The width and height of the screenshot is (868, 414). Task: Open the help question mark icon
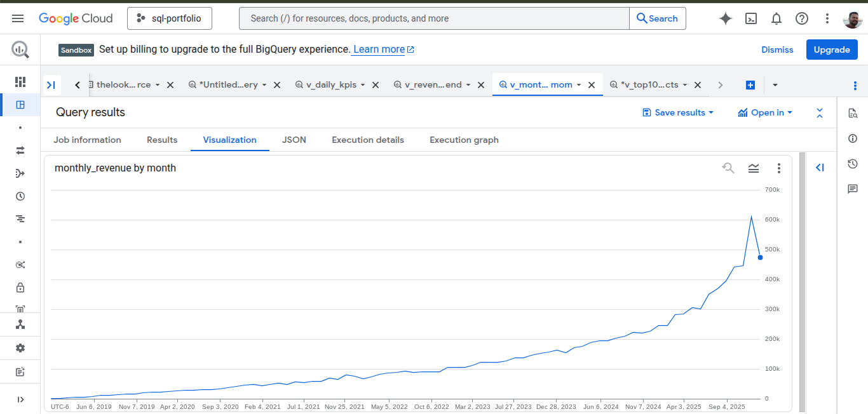(802, 18)
